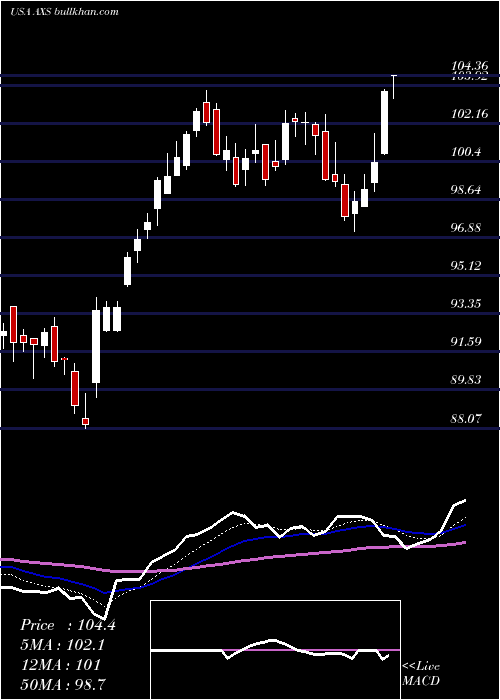Click the 5MA : 102.1 readout

pos(65,645)
